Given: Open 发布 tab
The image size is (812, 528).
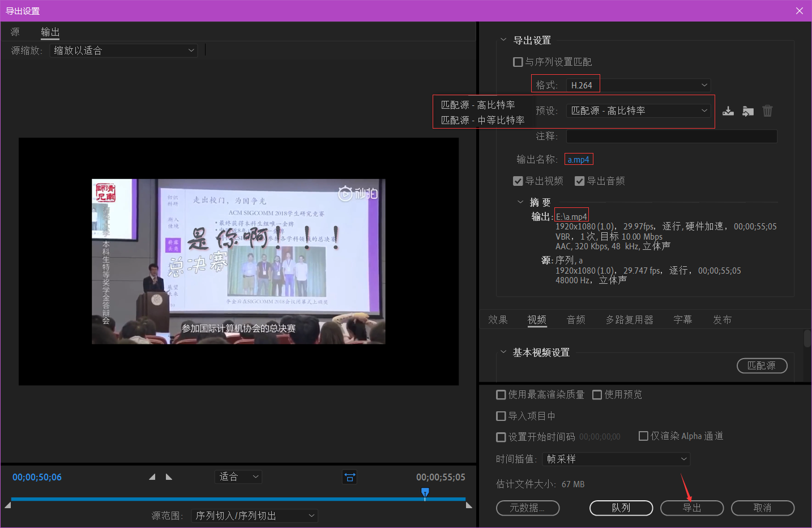Looking at the screenshot, I should coord(722,320).
